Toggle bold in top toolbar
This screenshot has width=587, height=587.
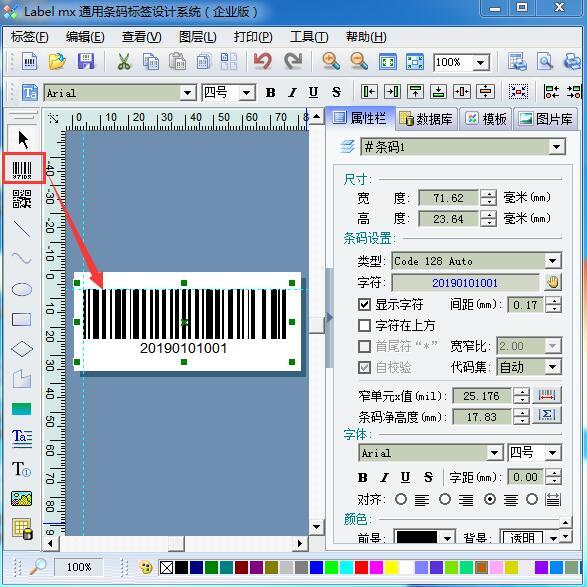click(271, 92)
